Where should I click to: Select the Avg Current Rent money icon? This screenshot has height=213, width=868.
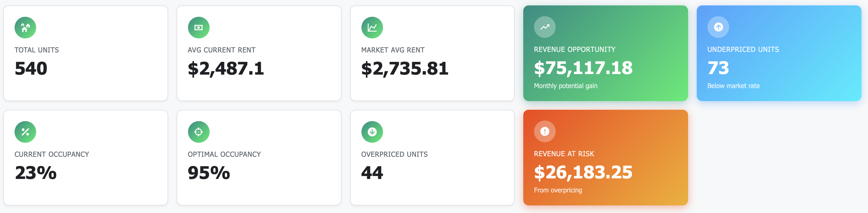[199, 27]
